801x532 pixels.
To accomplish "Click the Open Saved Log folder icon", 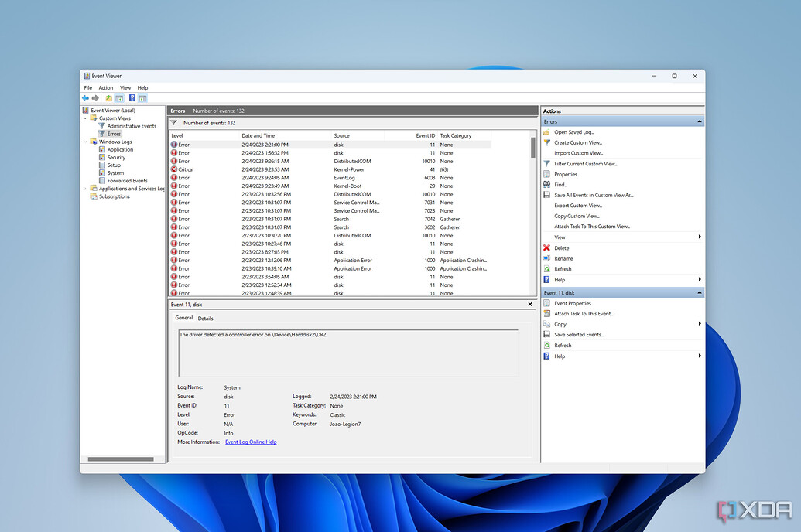I will pos(546,132).
